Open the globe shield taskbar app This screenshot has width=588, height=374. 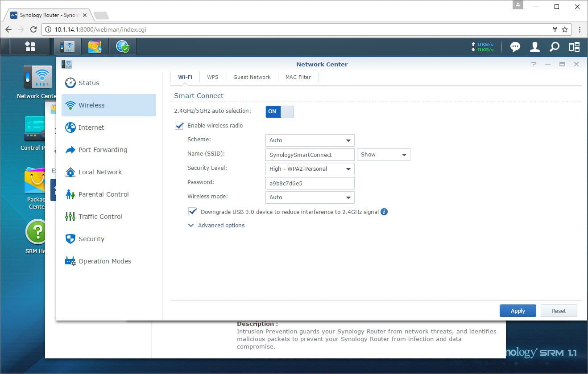123,46
